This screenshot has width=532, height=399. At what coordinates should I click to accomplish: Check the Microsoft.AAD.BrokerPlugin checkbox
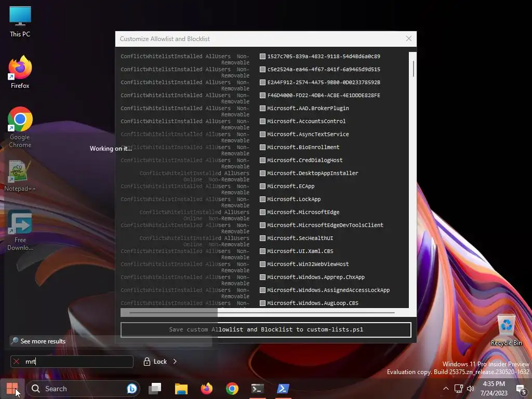(x=262, y=108)
